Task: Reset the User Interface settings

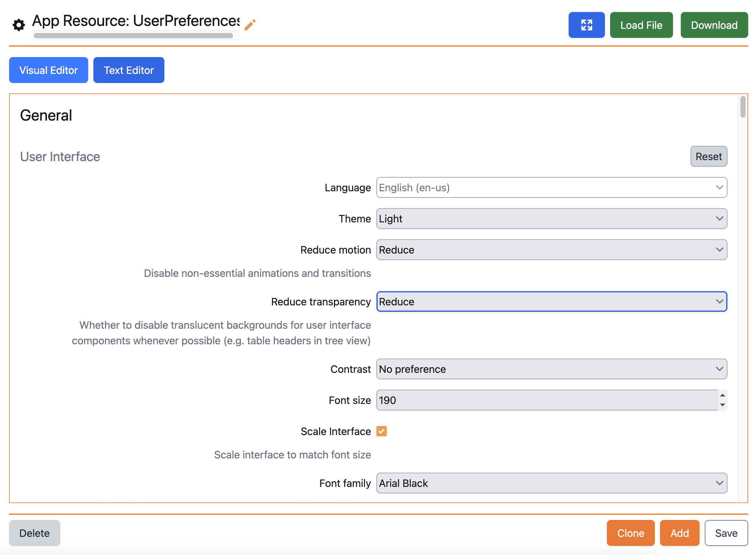Action: (709, 156)
